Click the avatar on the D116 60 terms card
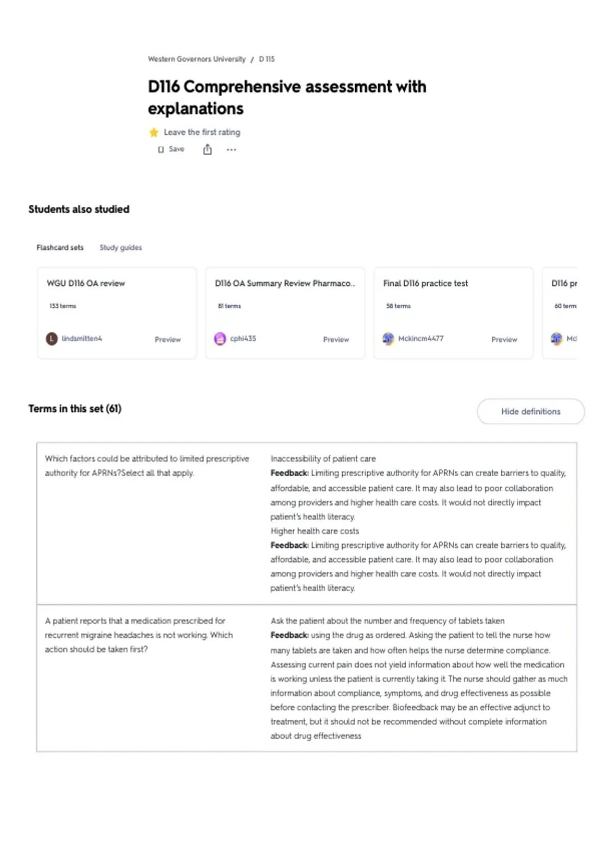Screen dimensions: 613x868 coord(556,339)
